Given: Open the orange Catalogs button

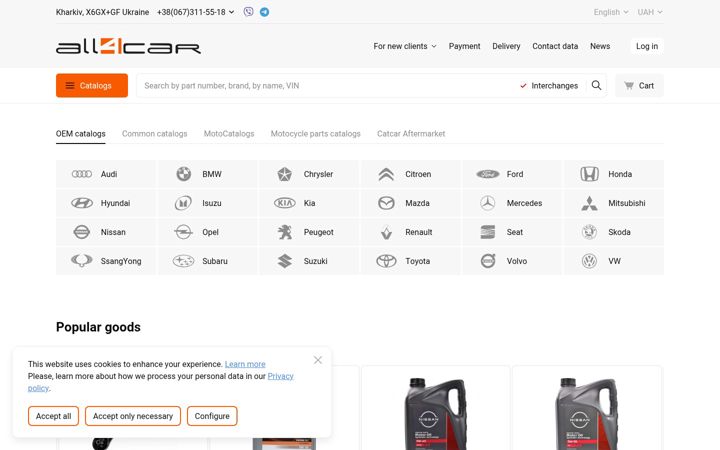Looking at the screenshot, I should 92,85.
